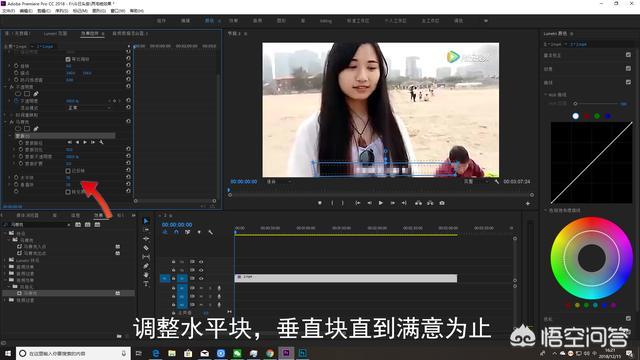Select the red curve channel swatch
Viewport: 640px width, 360px height.
[x=587, y=116]
